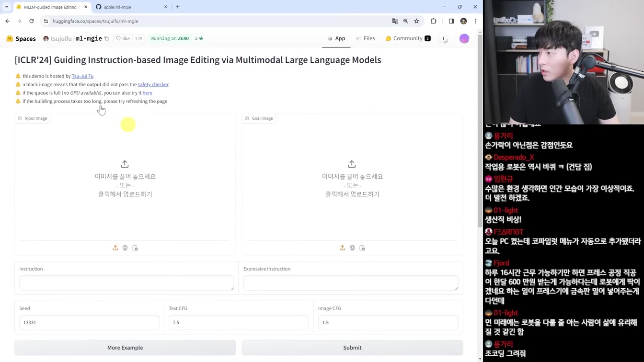The height and width of the screenshot is (362, 644).
Task: Open the Extensions puzzle icon
Action: 434,21
